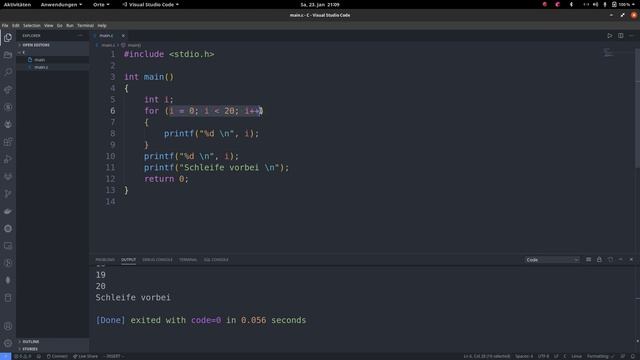Screen dimensions: 640x360
Task: Click the Ln 6 cursor position indicator
Action: coord(487,356)
